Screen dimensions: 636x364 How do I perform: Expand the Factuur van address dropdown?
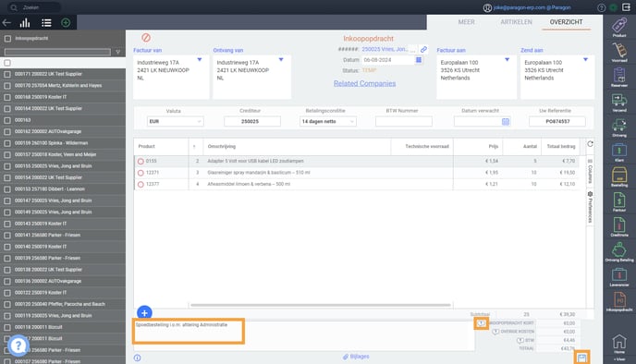click(200, 59)
